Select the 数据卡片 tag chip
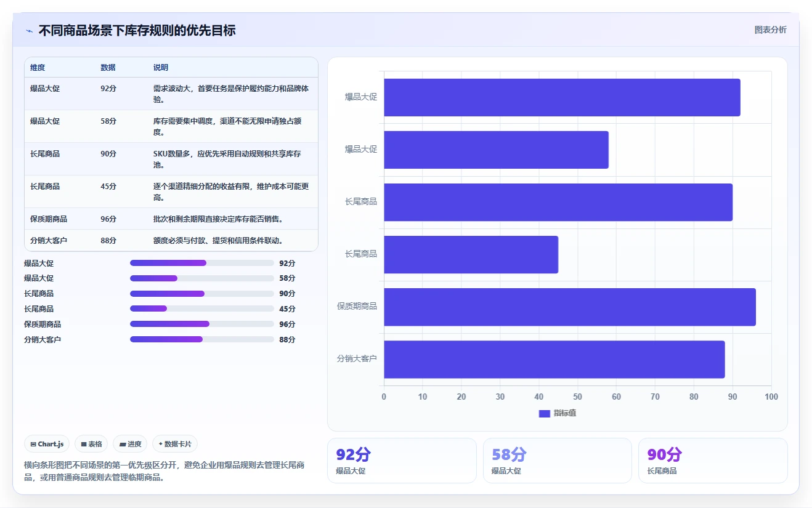The width and height of the screenshot is (812, 508). (175, 444)
